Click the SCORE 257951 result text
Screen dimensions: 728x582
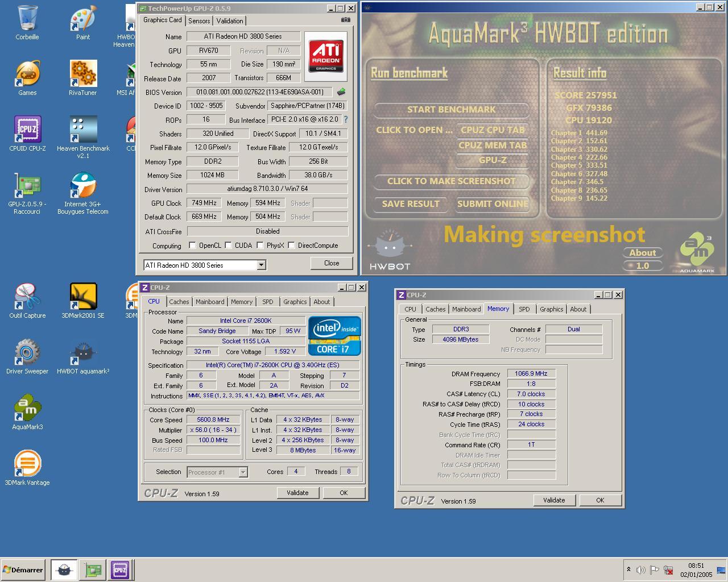(586, 95)
